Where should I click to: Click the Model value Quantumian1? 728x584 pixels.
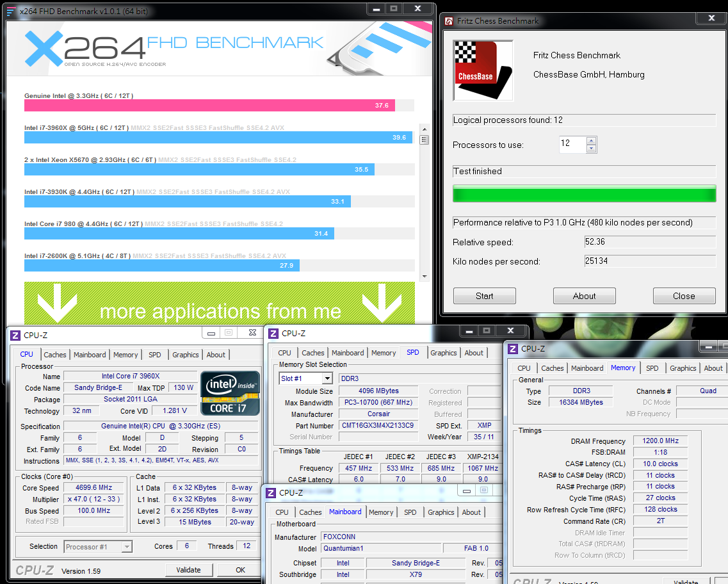[380, 548]
